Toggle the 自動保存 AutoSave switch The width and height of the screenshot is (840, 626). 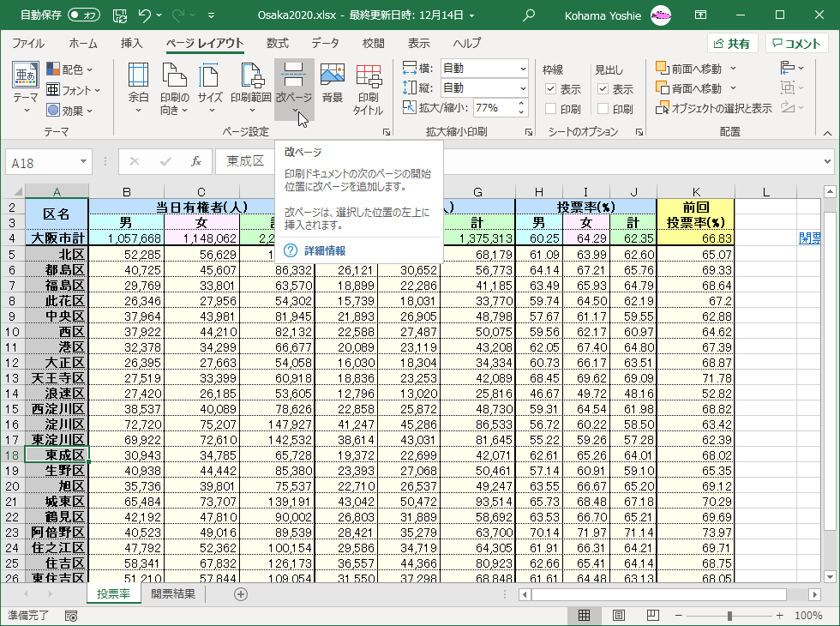point(83,15)
